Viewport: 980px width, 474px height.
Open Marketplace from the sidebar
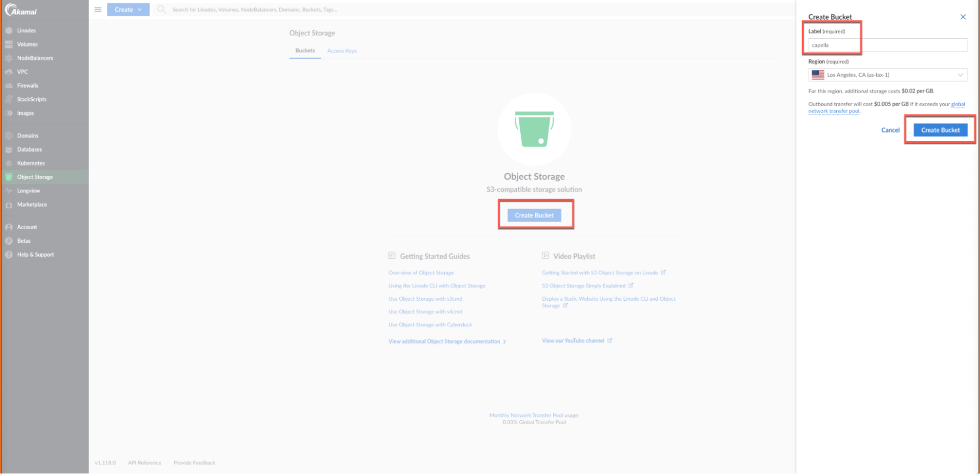[32, 205]
